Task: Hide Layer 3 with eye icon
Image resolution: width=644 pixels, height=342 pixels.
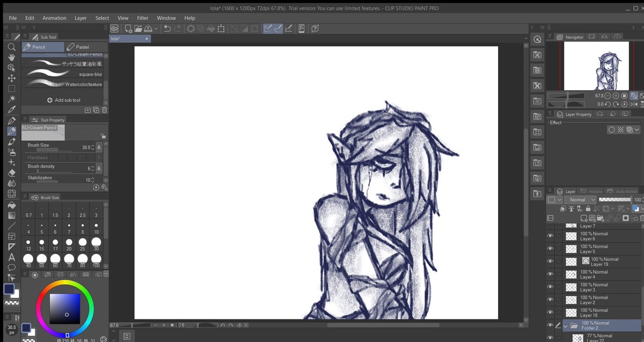Action: coord(550,287)
